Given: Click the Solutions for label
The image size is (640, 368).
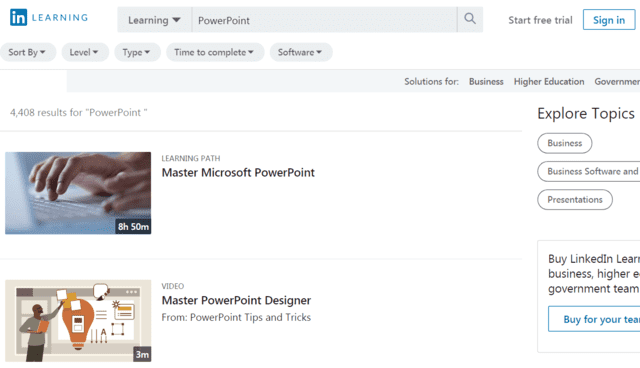Looking at the screenshot, I should 431,82.
